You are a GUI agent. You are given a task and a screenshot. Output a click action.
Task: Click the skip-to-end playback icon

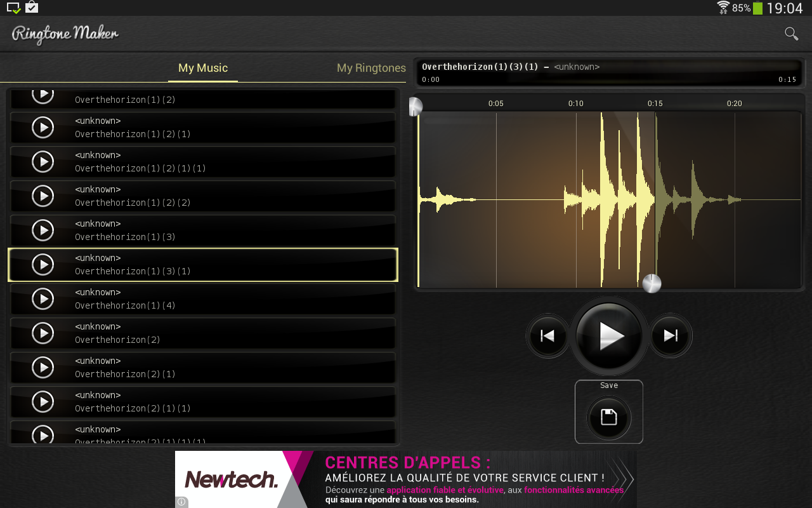coord(670,335)
